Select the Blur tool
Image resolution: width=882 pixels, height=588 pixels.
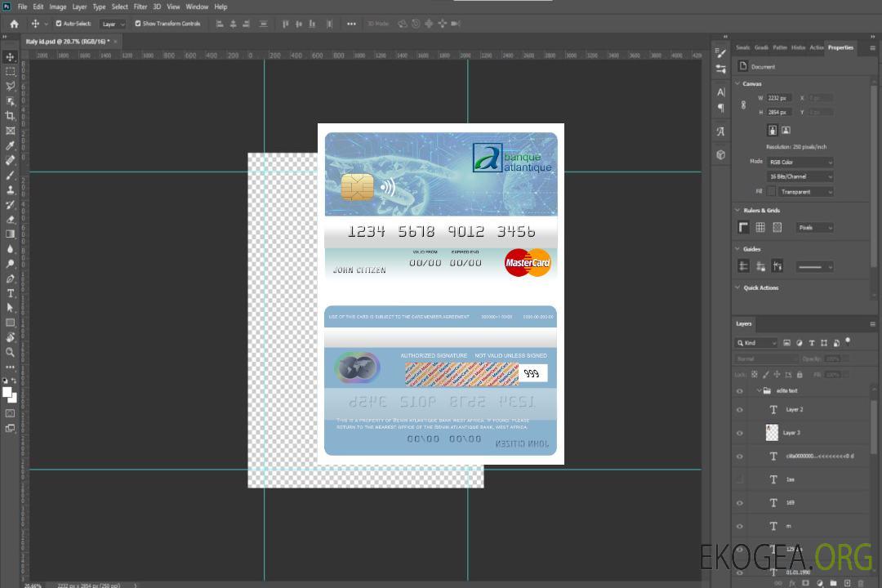coord(10,249)
